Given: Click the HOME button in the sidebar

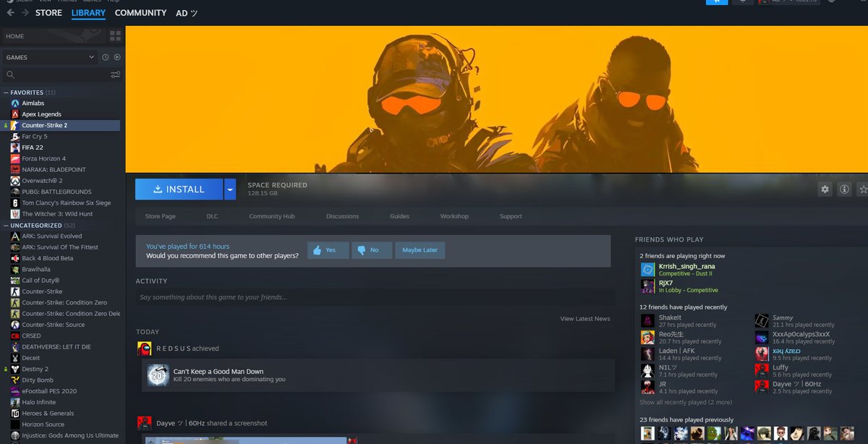Looking at the screenshot, I should (54, 36).
